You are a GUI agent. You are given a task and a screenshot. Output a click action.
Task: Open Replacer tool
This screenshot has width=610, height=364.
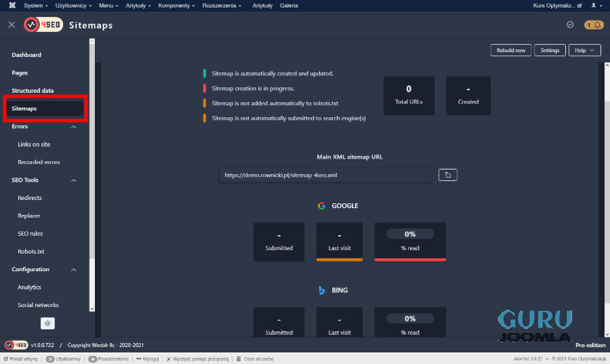[x=28, y=216]
